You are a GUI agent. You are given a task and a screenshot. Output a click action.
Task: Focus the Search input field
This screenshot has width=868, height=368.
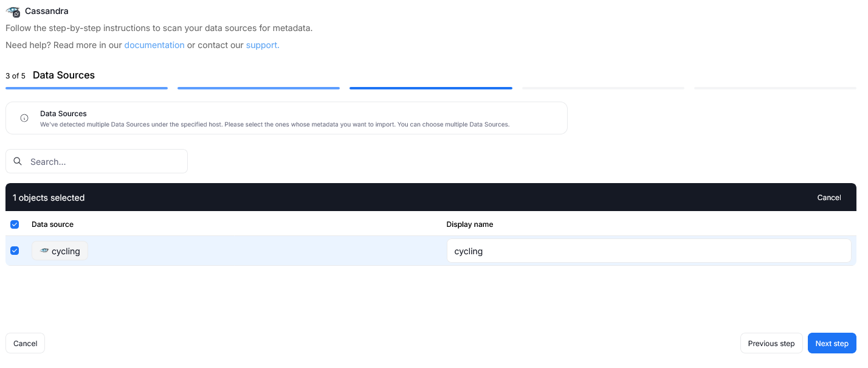tap(97, 161)
